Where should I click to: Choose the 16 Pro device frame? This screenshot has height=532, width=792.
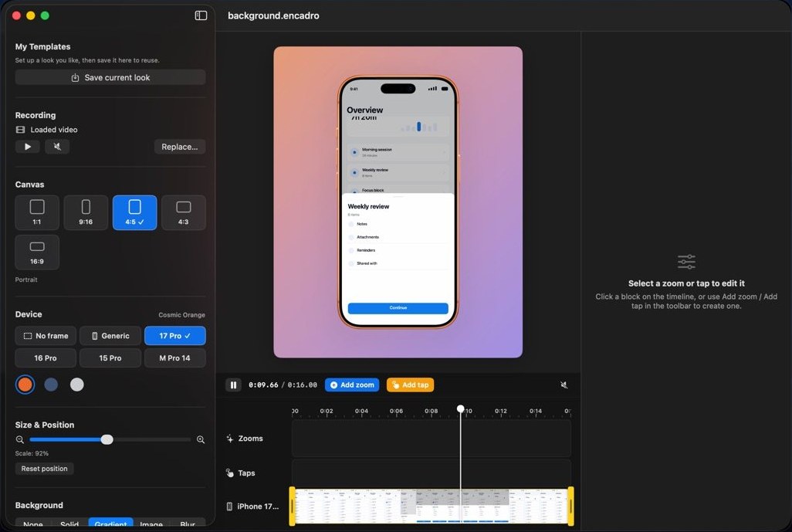point(46,357)
